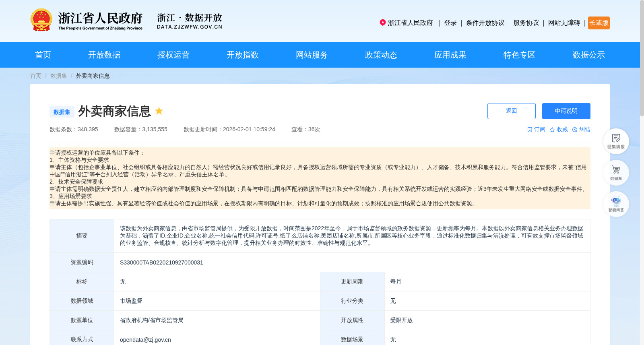Open the 开放数据 navigation menu
The height and width of the screenshot is (345, 644).
click(104, 55)
